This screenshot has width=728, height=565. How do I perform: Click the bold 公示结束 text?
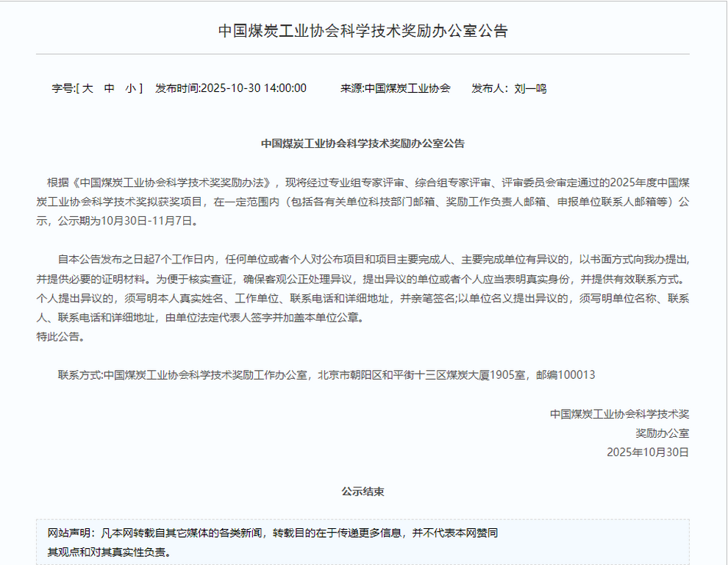[363, 491]
